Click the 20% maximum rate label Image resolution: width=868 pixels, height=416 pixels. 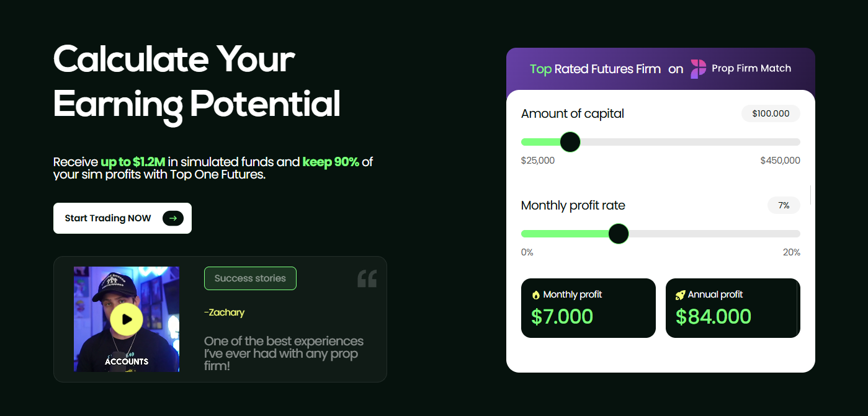pos(792,252)
